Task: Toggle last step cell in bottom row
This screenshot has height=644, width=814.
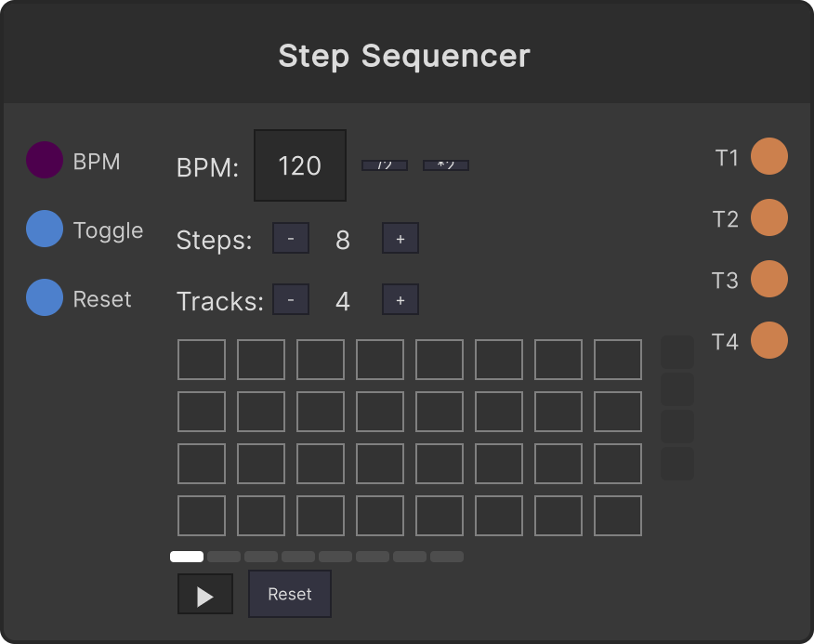Action: point(618,516)
